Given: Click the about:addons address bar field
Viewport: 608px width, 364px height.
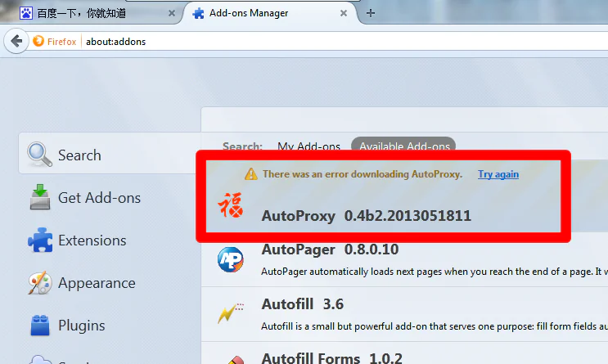Looking at the screenshot, I should [x=327, y=42].
